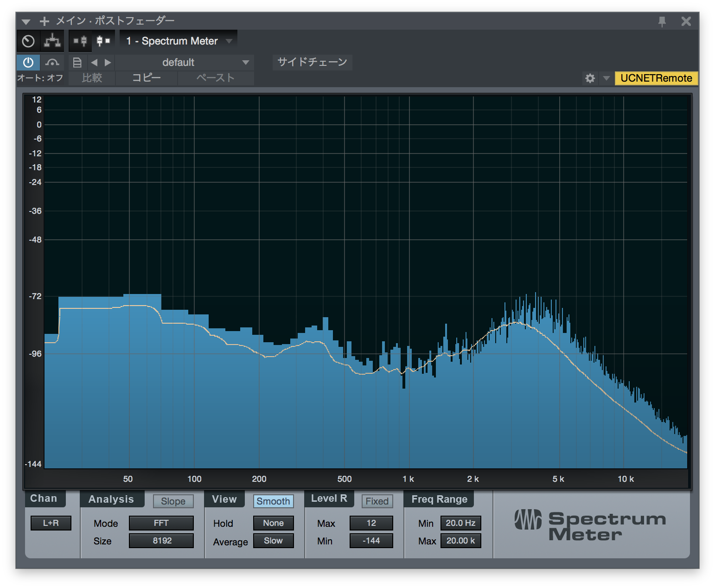Click the plus icon to add insert

click(45, 21)
